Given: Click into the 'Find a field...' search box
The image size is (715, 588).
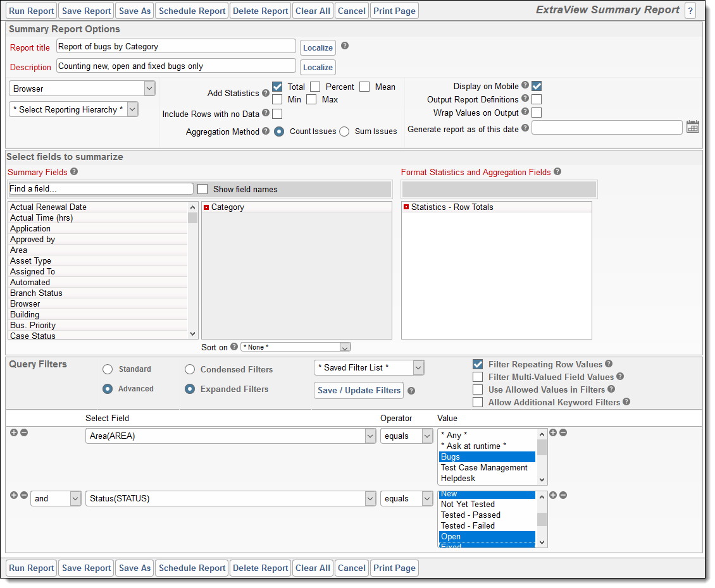Looking at the screenshot, I should (x=101, y=188).
